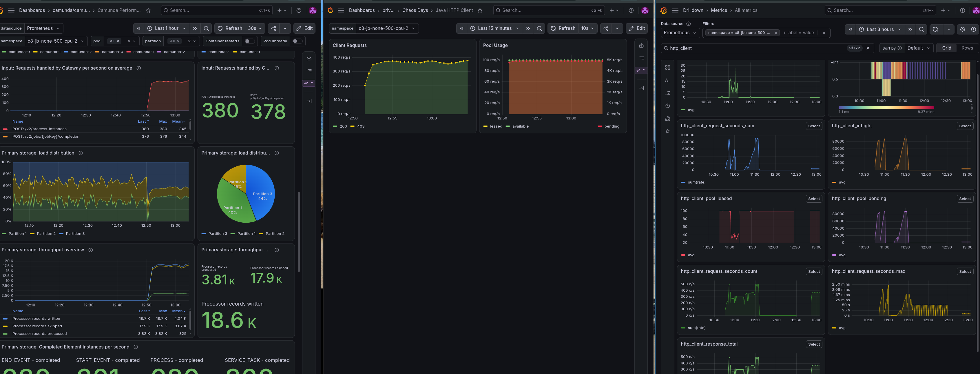Viewport: 980px width, 374px height.
Task: Select http_client_pool_leased metric panel
Action: [814, 199]
